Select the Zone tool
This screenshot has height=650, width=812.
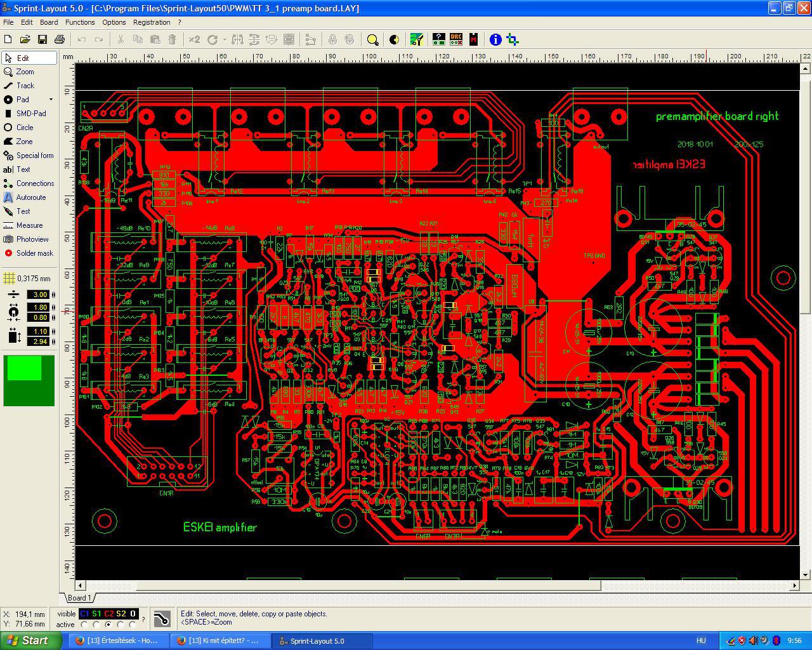point(29,142)
